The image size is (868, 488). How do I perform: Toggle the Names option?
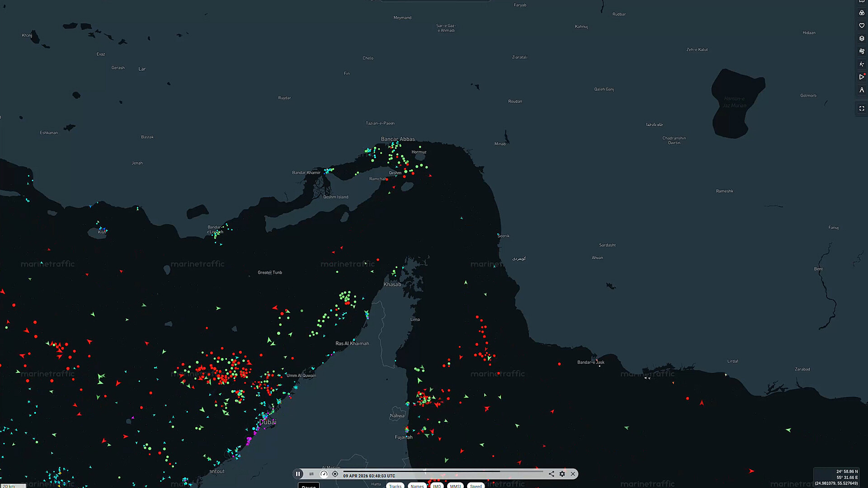[x=417, y=486]
